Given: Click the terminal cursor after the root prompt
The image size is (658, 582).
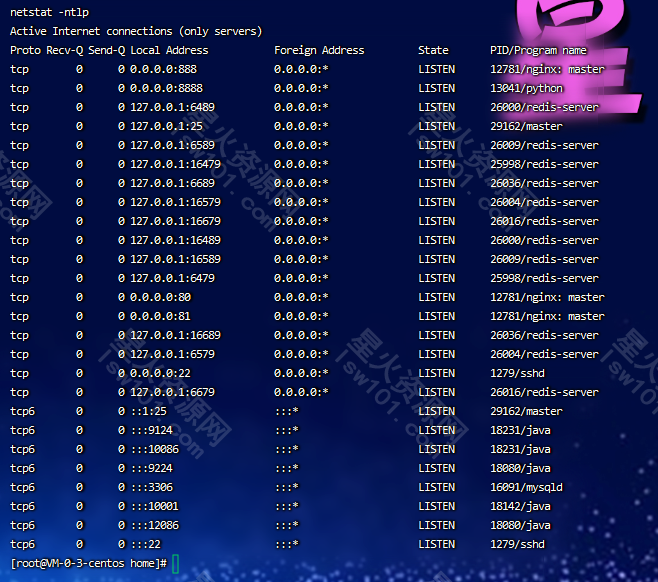Looking at the screenshot, I should tap(176, 564).
